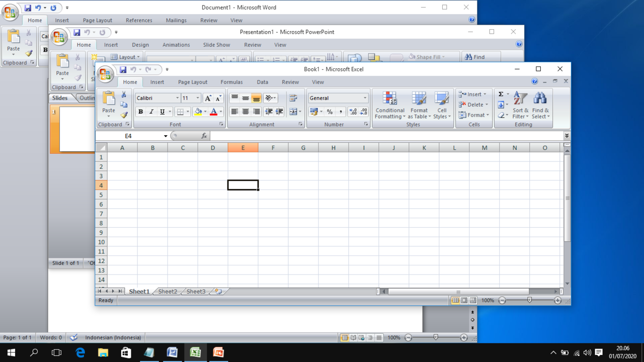The width and height of the screenshot is (644, 362).
Task: Toggle Top Align in Excel
Action: pyautogui.click(x=234, y=98)
